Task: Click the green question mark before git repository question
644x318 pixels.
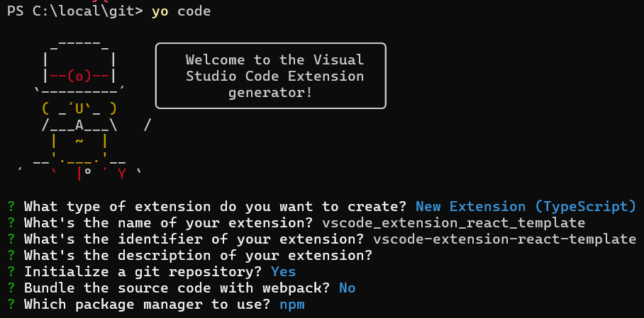Action: click(x=11, y=272)
